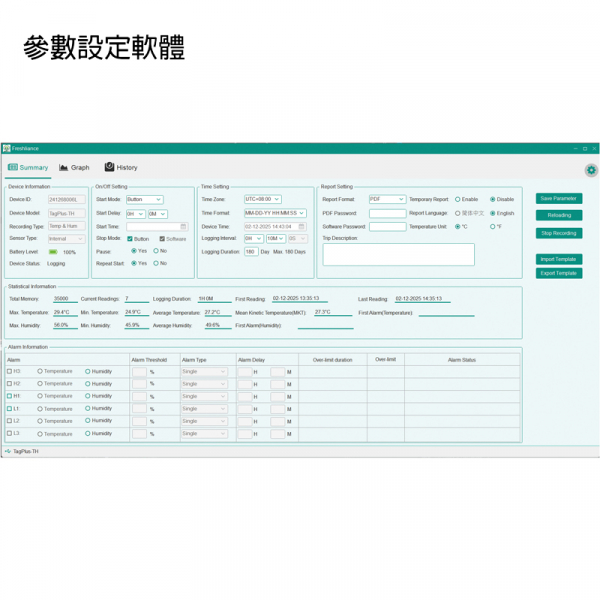Enable the H1 alarm checkbox
This screenshot has width=600, height=600.
coord(9,396)
